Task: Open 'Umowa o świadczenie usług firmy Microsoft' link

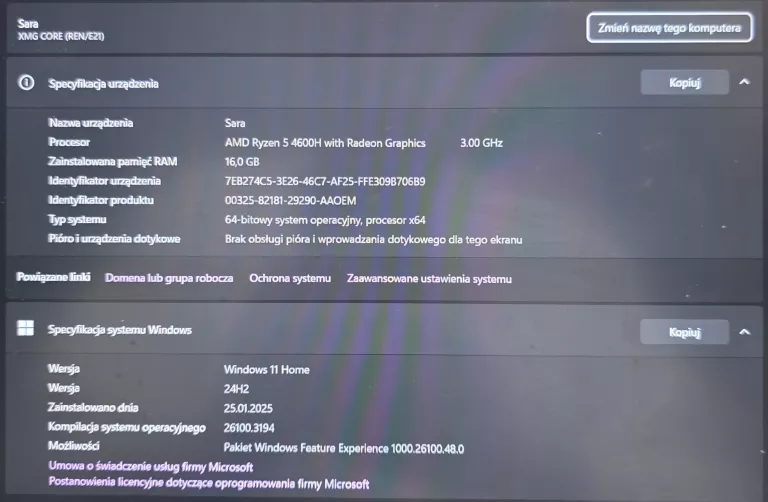Action: [x=151, y=466]
